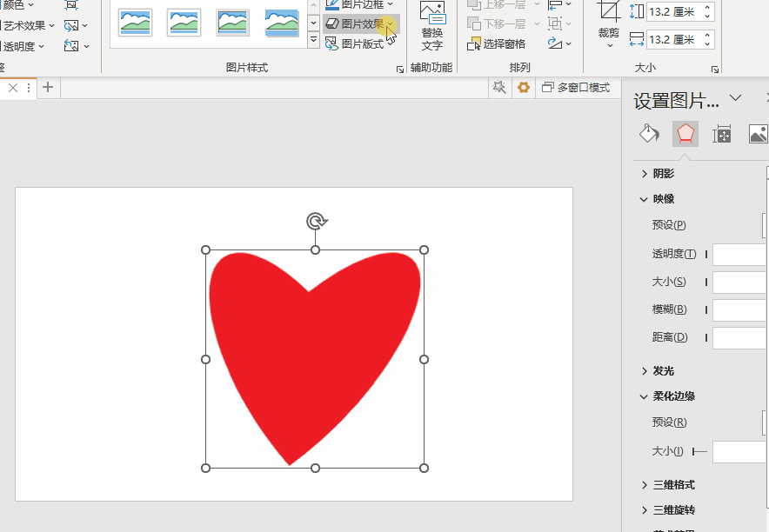
Task: Decrease shape height with the down stepper
Action: click(x=707, y=17)
